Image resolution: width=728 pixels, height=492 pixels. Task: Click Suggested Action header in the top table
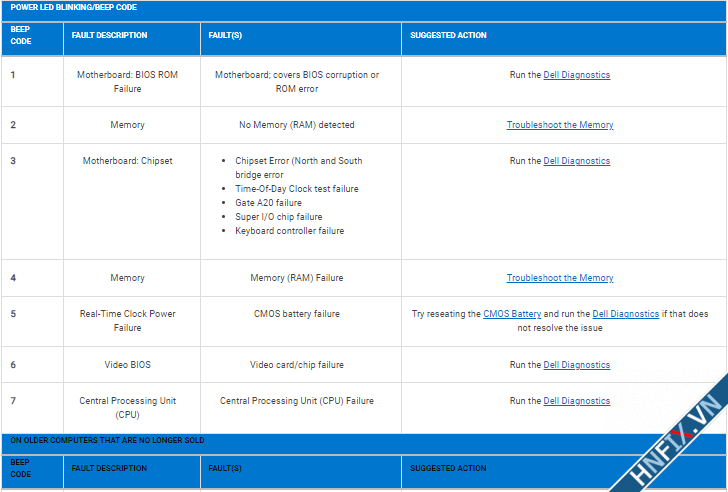448,35
